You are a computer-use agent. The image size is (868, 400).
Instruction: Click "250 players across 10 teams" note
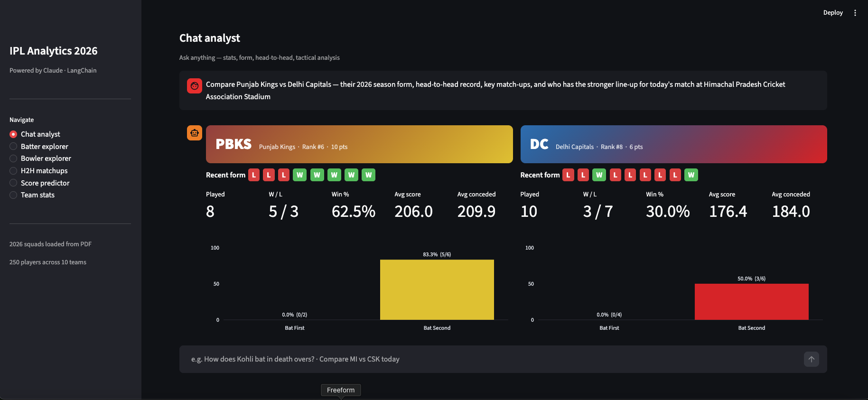pos(48,262)
